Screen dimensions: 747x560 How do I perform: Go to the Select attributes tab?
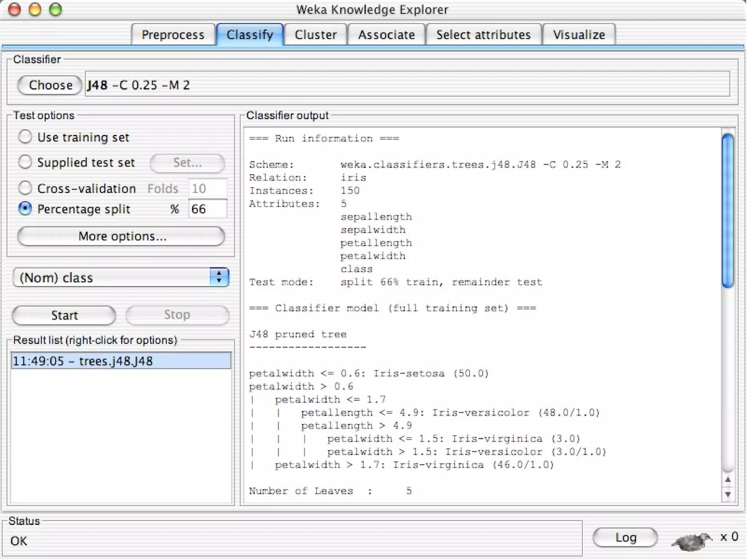pos(483,35)
